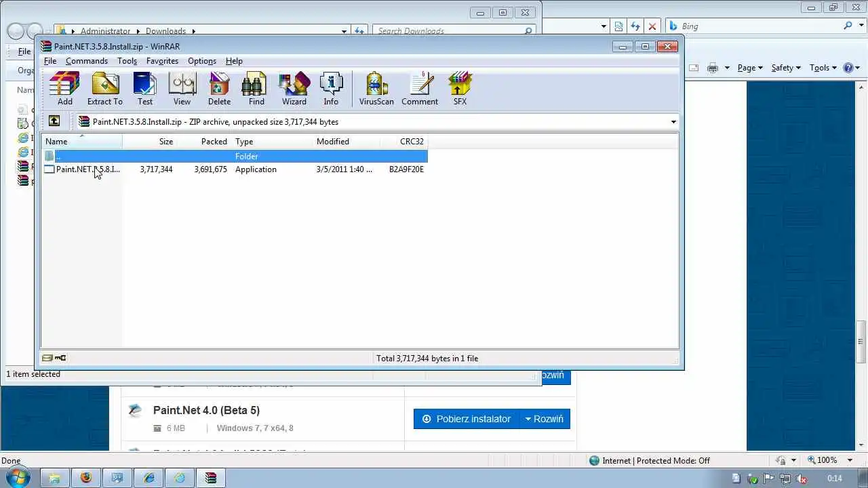Open the Find binoculars tool
The image size is (868, 488).
click(256, 89)
